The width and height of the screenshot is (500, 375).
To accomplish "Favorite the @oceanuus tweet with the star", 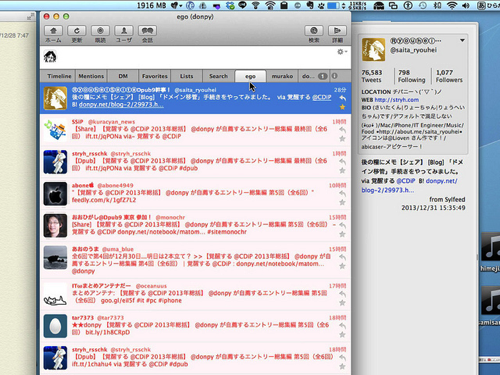I will tap(342, 303).
